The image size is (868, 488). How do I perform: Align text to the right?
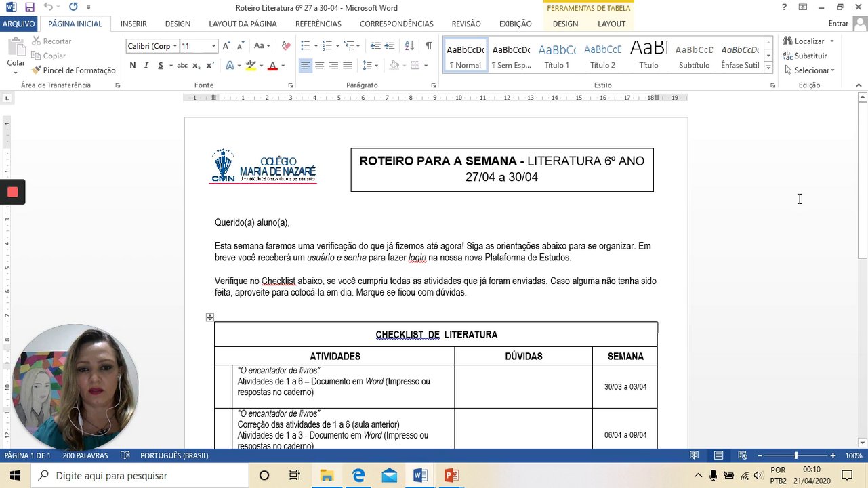pyautogui.click(x=333, y=66)
